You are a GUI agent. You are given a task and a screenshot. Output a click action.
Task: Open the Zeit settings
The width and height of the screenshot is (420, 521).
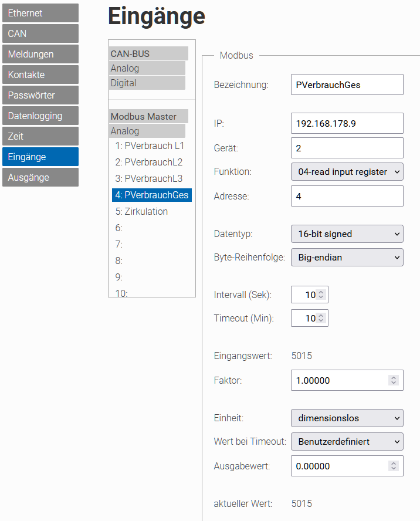pyautogui.click(x=40, y=136)
